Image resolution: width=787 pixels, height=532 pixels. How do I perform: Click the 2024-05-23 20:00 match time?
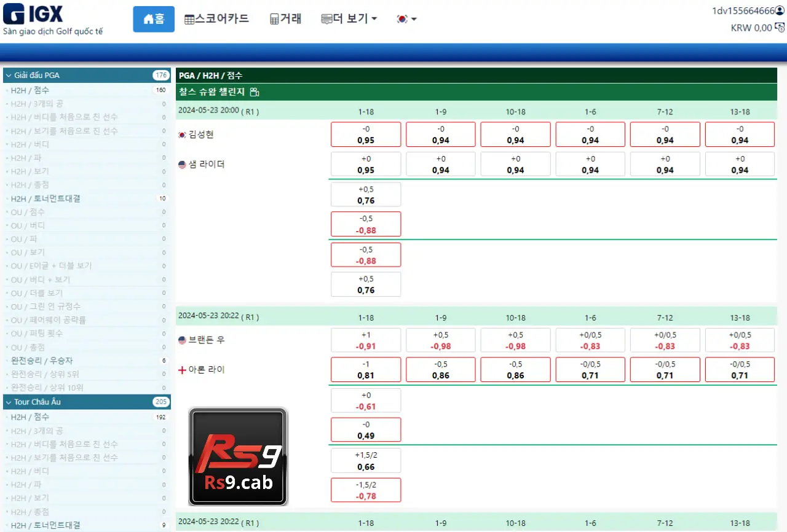(208, 111)
